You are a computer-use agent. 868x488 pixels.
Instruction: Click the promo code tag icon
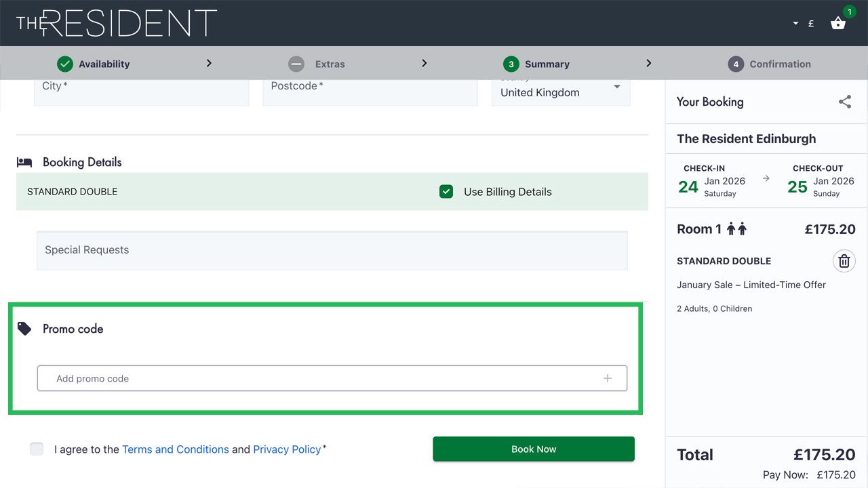coord(25,327)
